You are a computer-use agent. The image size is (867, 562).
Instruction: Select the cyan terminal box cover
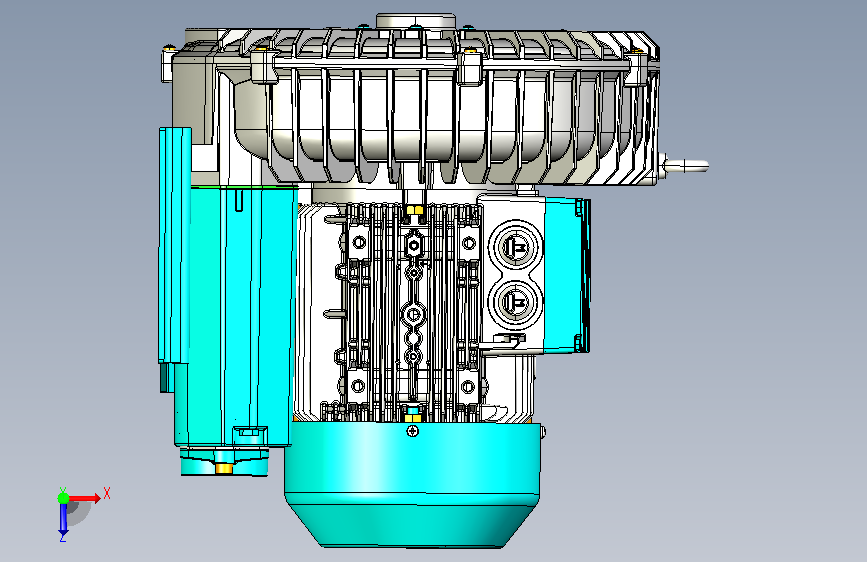tap(567, 275)
